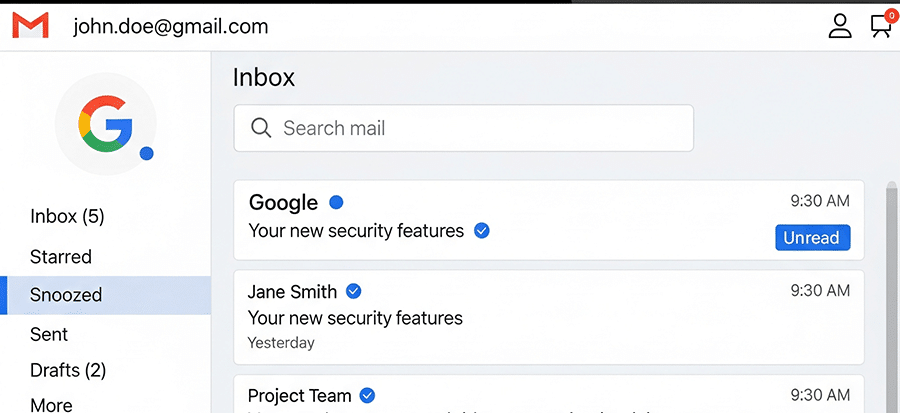The width and height of the screenshot is (900, 413).
Task: Click the john.doe@gmail.com account label
Action: point(170,27)
